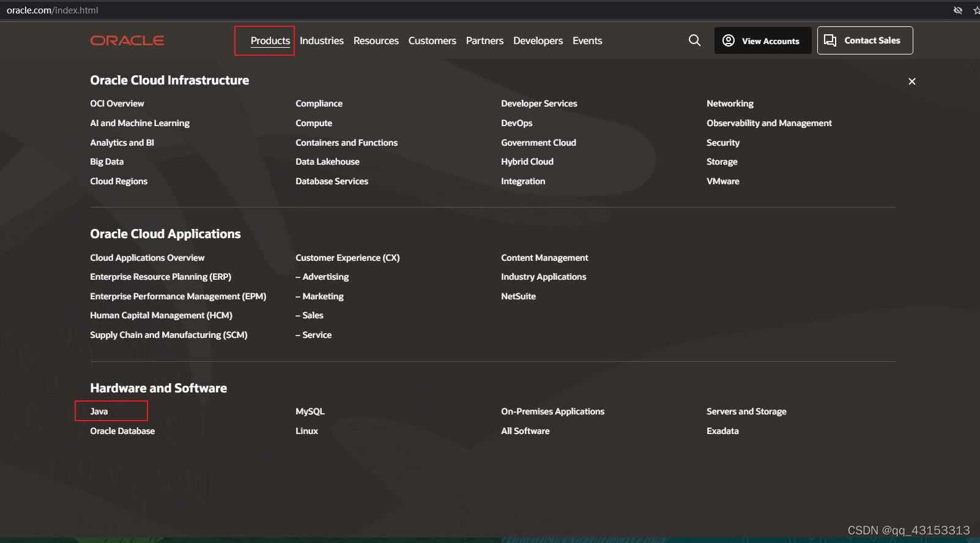Click the oracle.com address bar URL

[x=52, y=10]
